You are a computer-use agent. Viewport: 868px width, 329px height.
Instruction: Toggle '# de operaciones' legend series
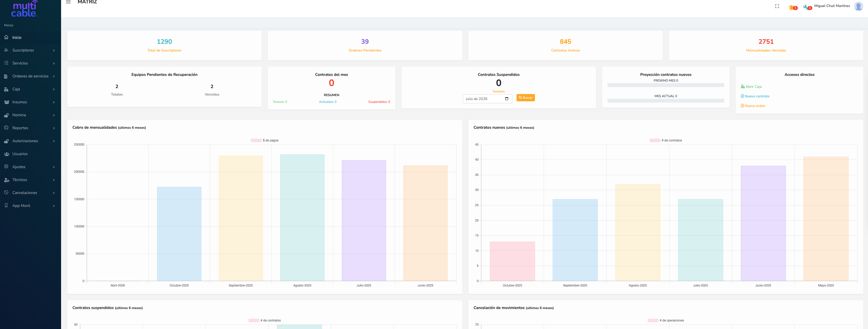click(x=665, y=320)
